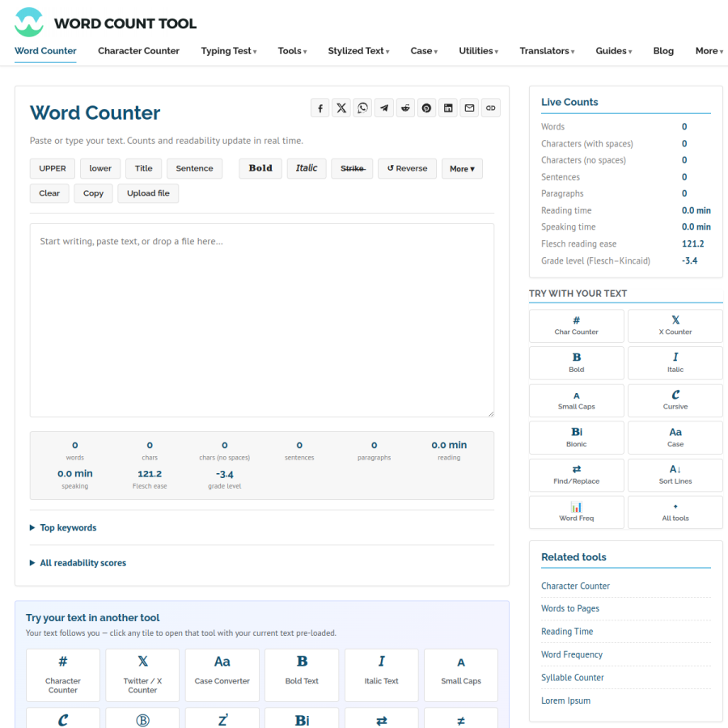
Task: Go to the Word Counter tab
Action: click(x=45, y=51)
